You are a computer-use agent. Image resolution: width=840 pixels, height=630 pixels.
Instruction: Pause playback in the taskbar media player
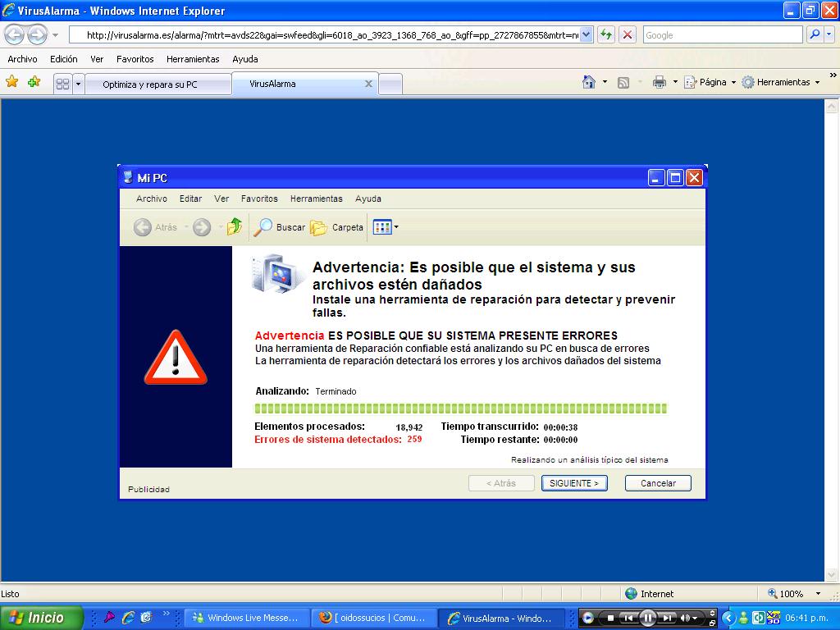click(x=647, y=618)
